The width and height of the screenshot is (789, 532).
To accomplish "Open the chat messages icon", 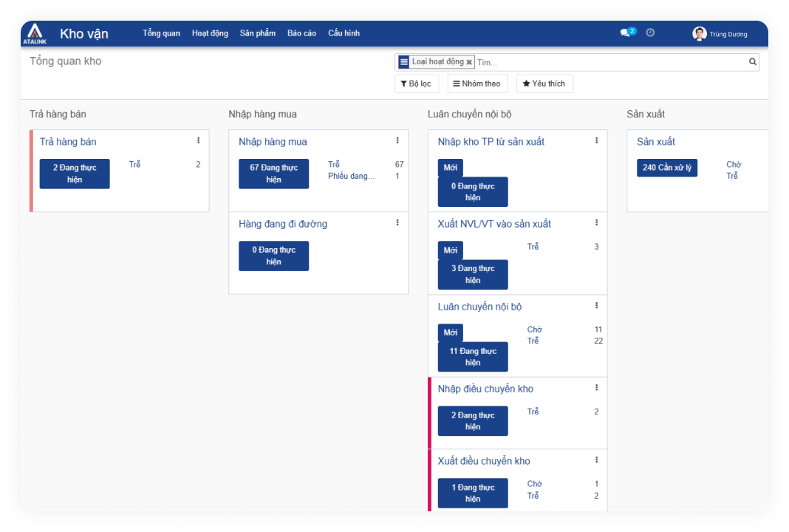I will pyautogui.click(x=626, y=33).
